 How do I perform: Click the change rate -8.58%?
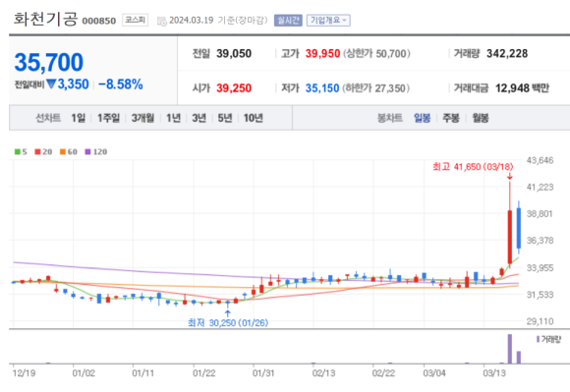tap(120, 84)
